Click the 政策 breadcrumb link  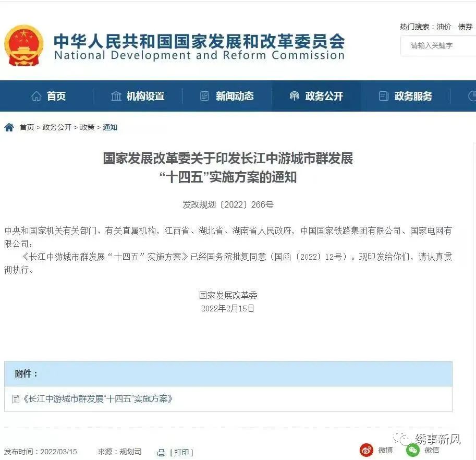click(x=87, y=127)
